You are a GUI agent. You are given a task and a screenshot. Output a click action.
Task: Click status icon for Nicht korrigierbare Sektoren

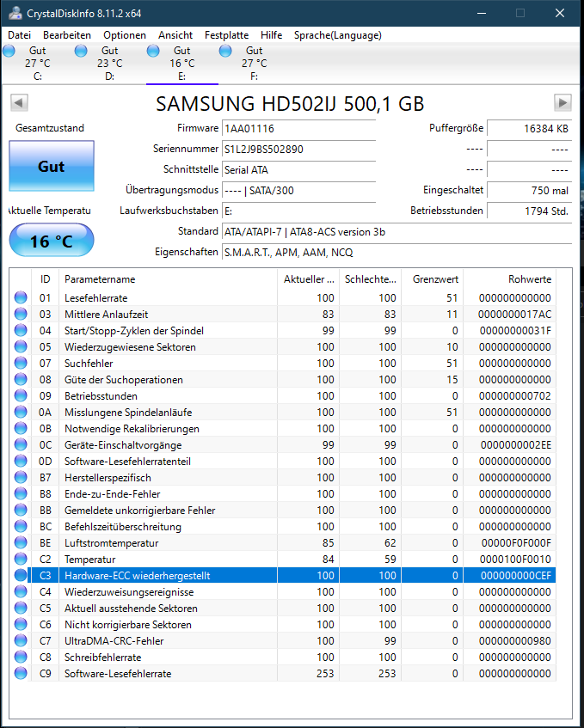pos(21,624)
